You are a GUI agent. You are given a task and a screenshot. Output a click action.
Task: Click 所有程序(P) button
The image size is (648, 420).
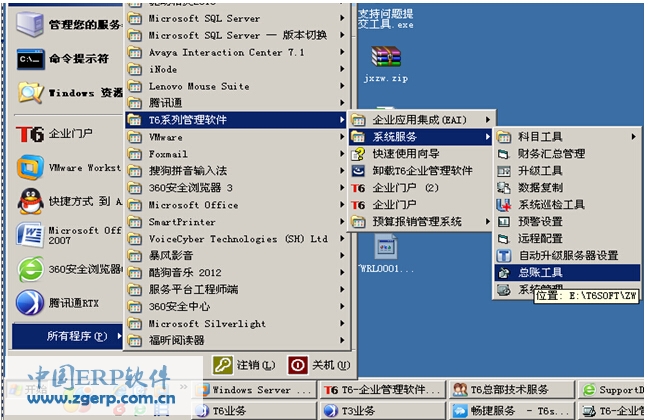(x=67, y=336)
